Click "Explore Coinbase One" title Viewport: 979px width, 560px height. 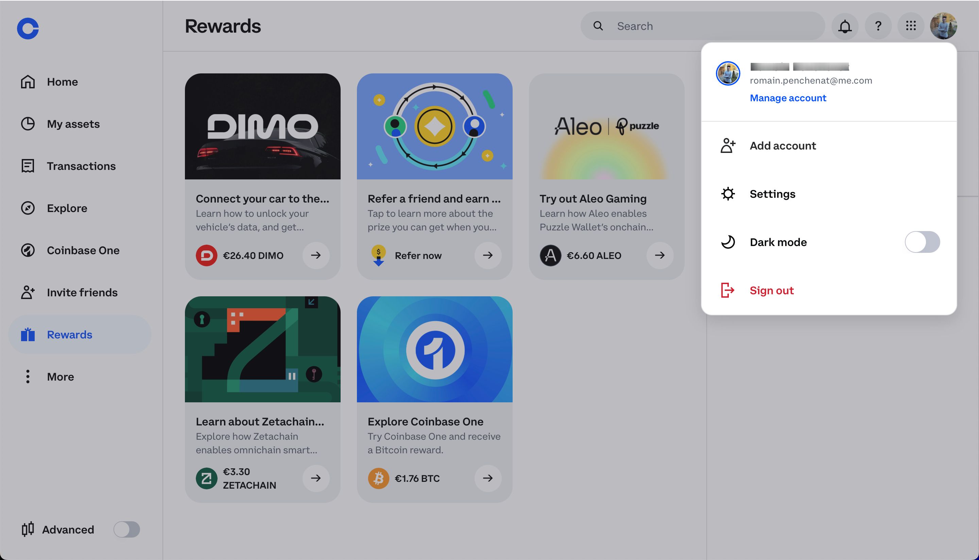click(x=426, y=422)
